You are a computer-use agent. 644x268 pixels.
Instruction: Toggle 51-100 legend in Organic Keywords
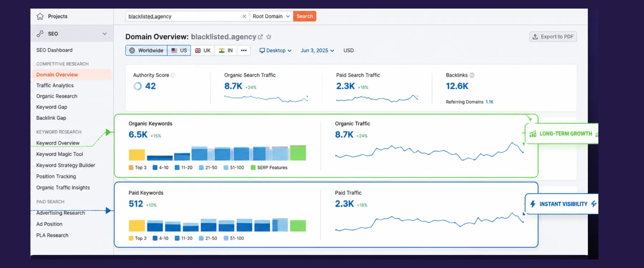(234, 168)
